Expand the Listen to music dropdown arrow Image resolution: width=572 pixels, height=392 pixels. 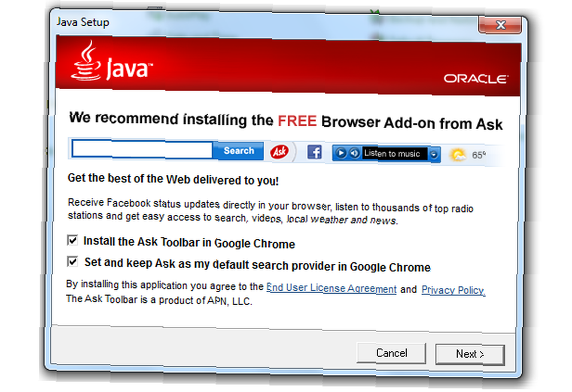[434, 154]
